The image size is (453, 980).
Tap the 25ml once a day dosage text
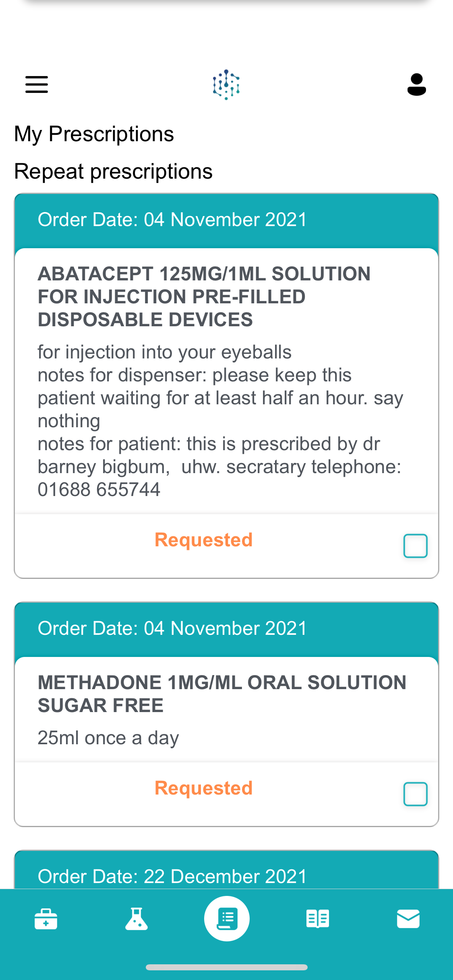tap(108, 738)
